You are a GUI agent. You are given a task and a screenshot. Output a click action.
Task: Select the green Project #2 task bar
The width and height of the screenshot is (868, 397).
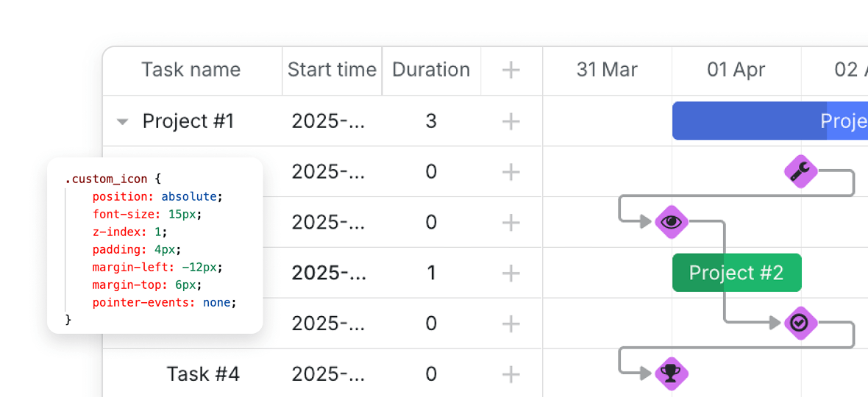[736, 273]
